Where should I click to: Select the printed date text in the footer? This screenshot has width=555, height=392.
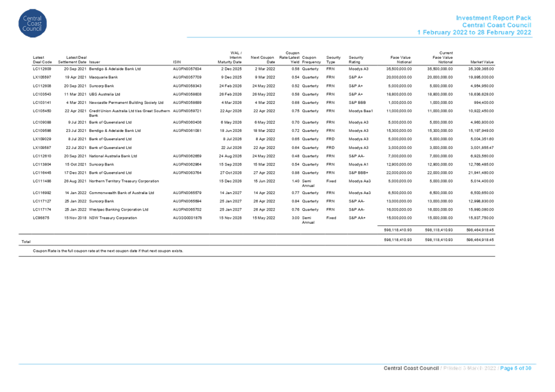[471, 369]
